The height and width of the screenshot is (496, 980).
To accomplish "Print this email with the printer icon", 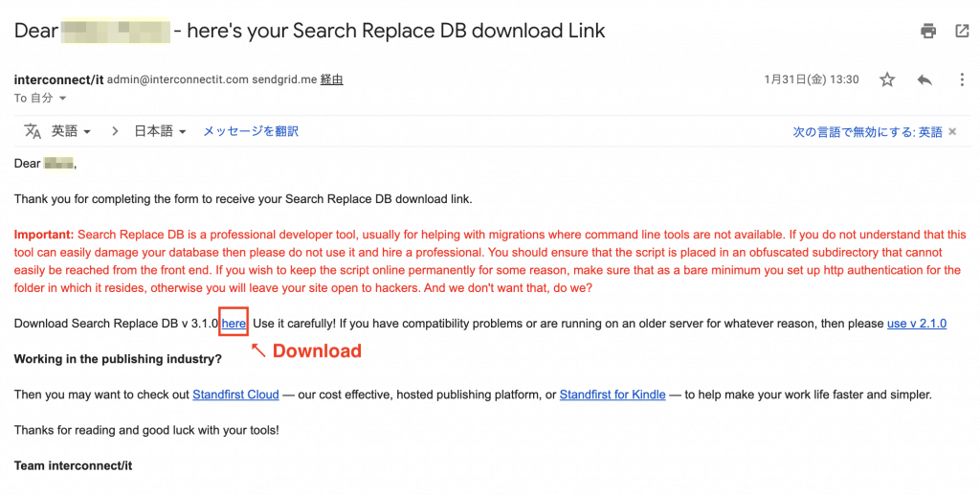I will click(928, 31).
